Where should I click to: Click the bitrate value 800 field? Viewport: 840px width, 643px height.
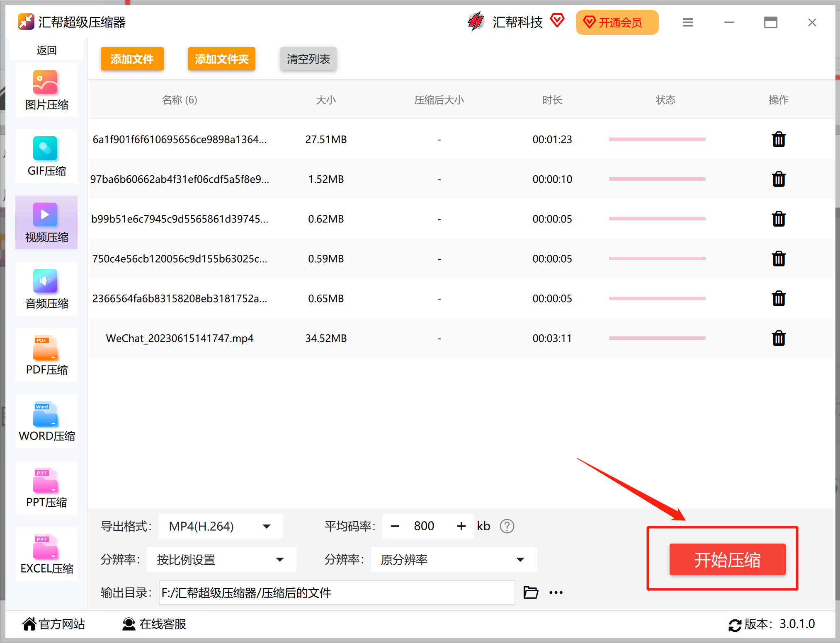(x=424, y=526)
